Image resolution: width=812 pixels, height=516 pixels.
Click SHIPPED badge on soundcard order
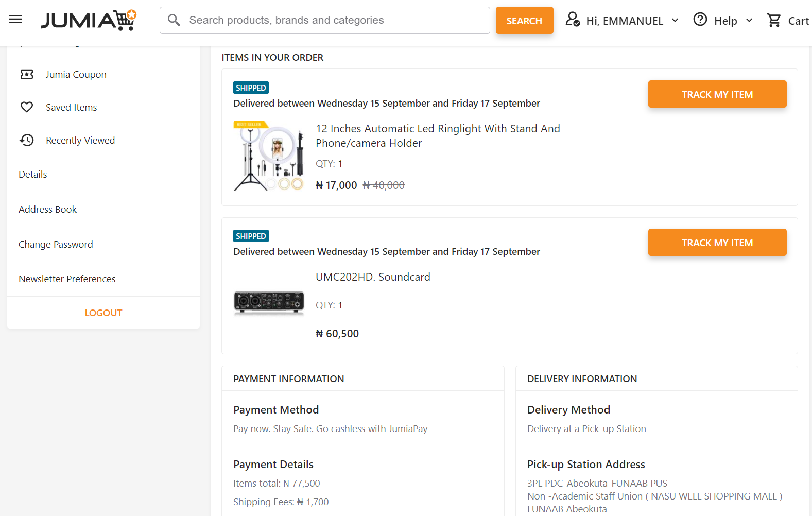251,236
